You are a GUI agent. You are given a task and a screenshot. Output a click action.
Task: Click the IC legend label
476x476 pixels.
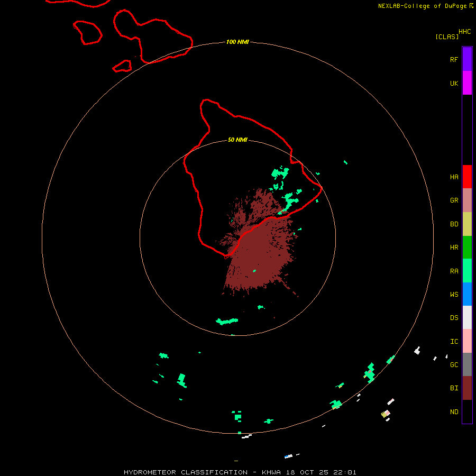(454, 342)
